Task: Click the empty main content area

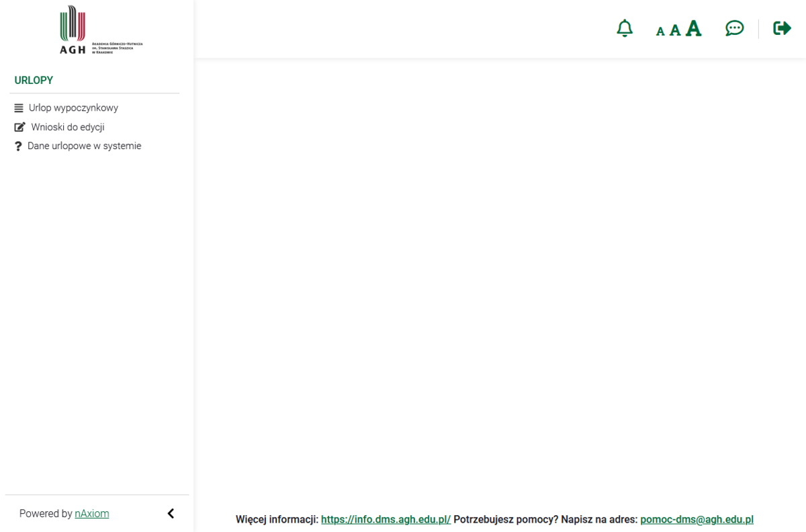Action: coord(500,269)
